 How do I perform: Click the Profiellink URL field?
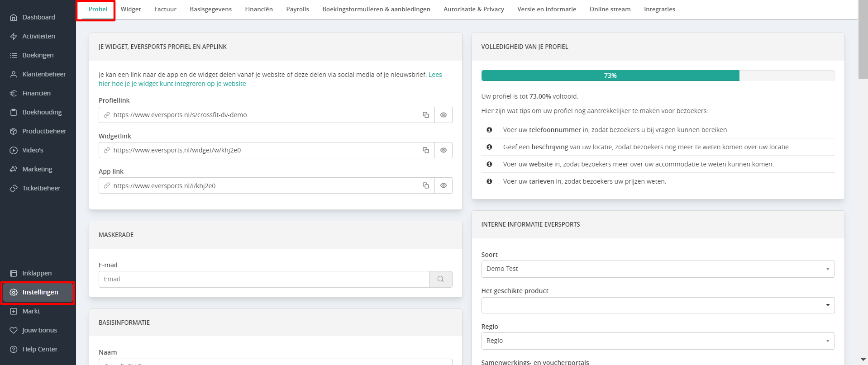click(258, 115)
